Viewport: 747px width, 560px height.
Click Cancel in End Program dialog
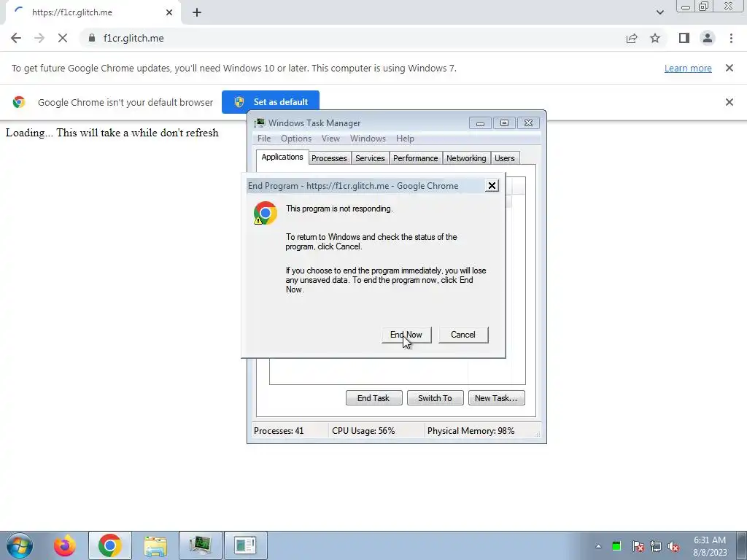(463, 335)
